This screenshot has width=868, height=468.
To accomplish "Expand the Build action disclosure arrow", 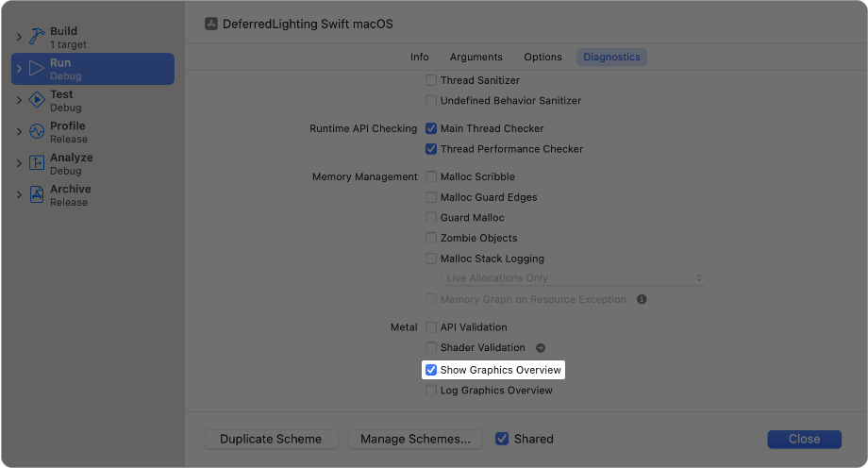I will pyautogui.click(x=18, y=37).
